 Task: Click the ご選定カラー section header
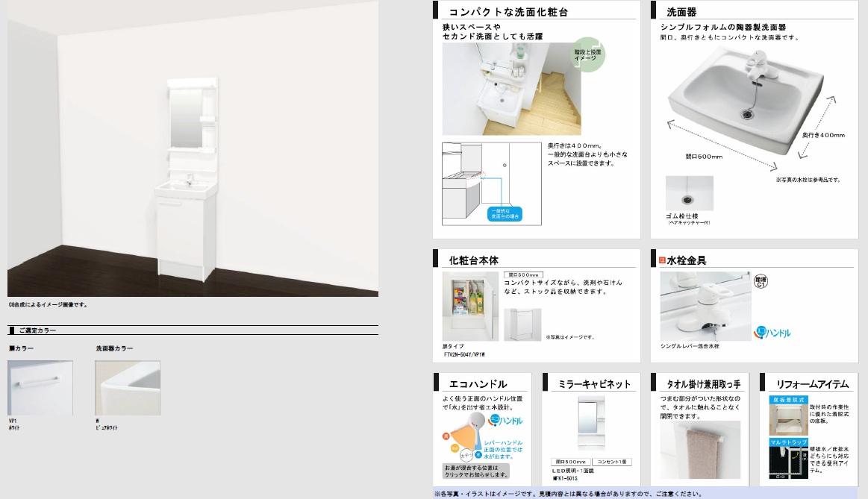tap(37, 330)
